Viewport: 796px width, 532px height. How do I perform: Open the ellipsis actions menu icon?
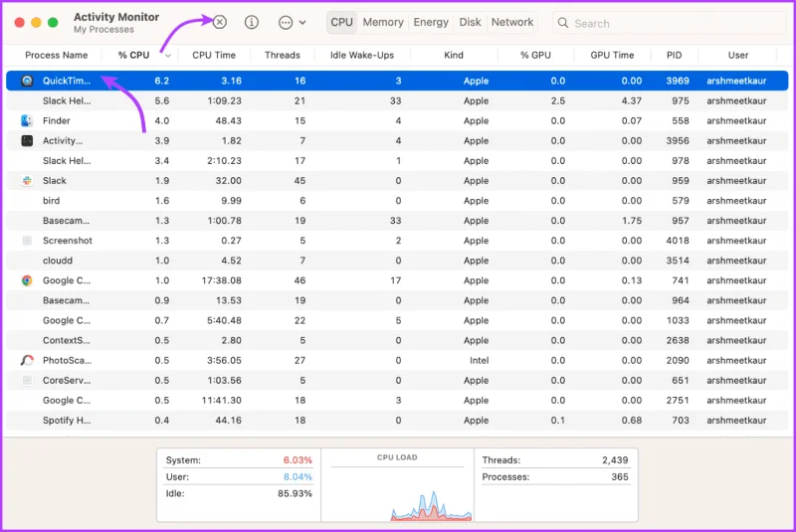pos(286,23)
